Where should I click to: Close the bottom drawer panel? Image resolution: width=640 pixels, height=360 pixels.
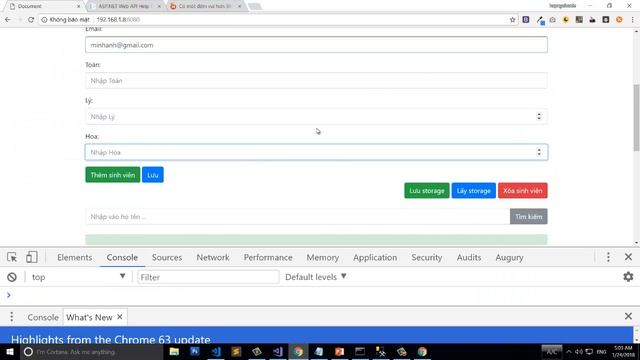tap(628, 316)
